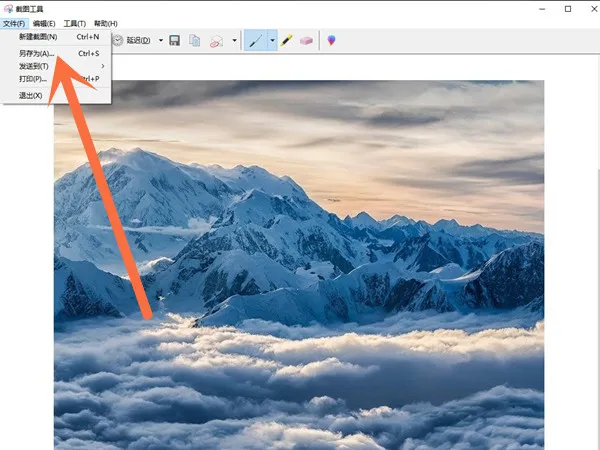Screen dimensions: 600x450
Task: Click the Send Snip envelope icon
Action: [x=216, y=41]
